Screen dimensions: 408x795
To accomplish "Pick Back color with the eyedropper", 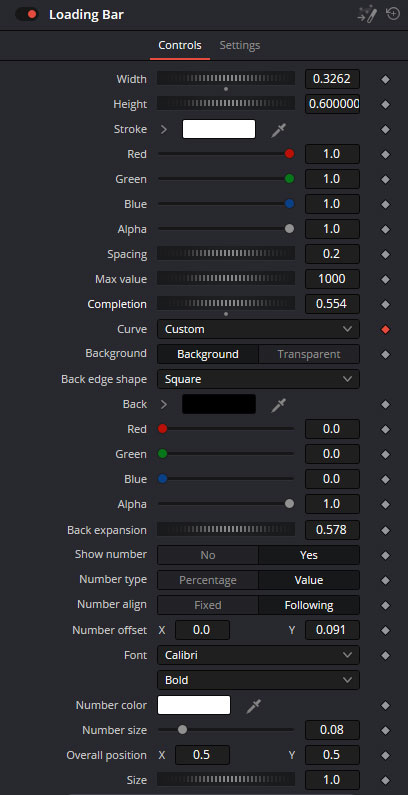I will coord(278,404).
